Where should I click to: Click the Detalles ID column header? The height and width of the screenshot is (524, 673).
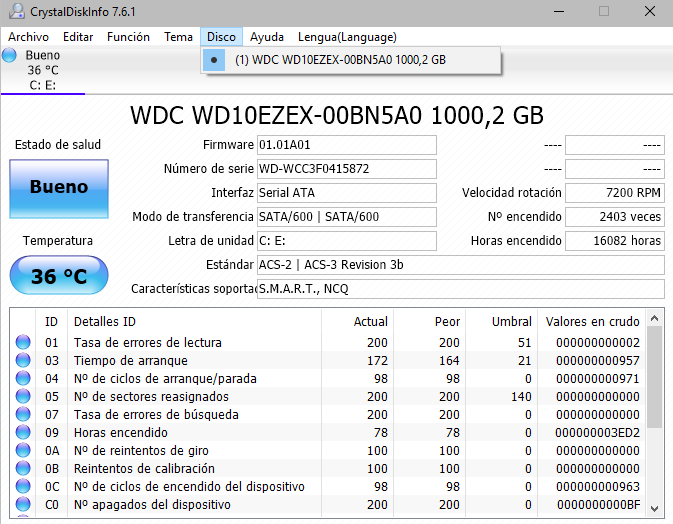click(194, 322)
